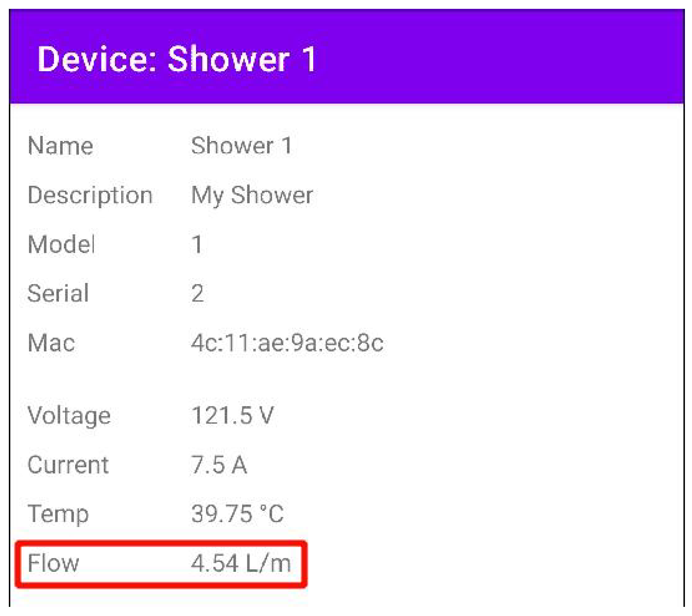692x616 pixels.
Task: Click the MAC address 4c:11:ae:9a:ec:8c
Action: coord(287,343)
